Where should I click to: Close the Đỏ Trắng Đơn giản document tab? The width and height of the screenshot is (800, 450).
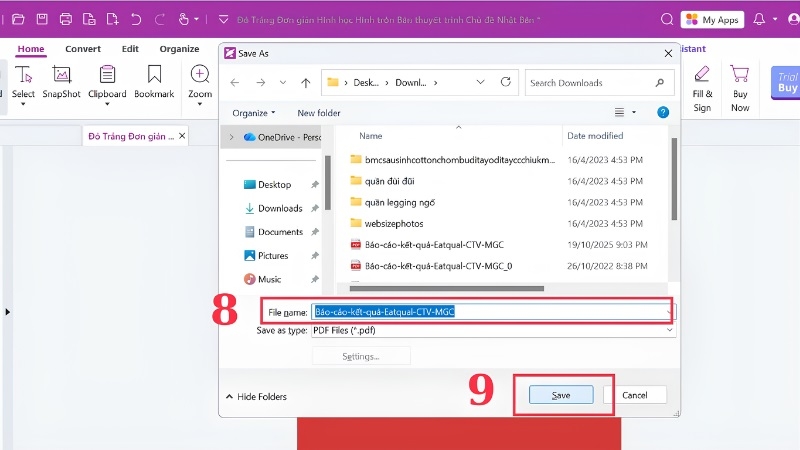coord(182,136)
